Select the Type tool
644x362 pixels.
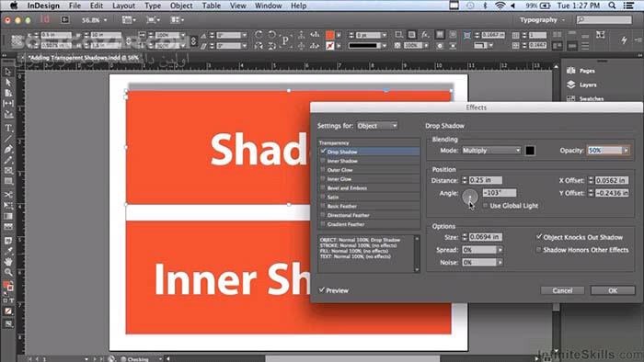7,129
